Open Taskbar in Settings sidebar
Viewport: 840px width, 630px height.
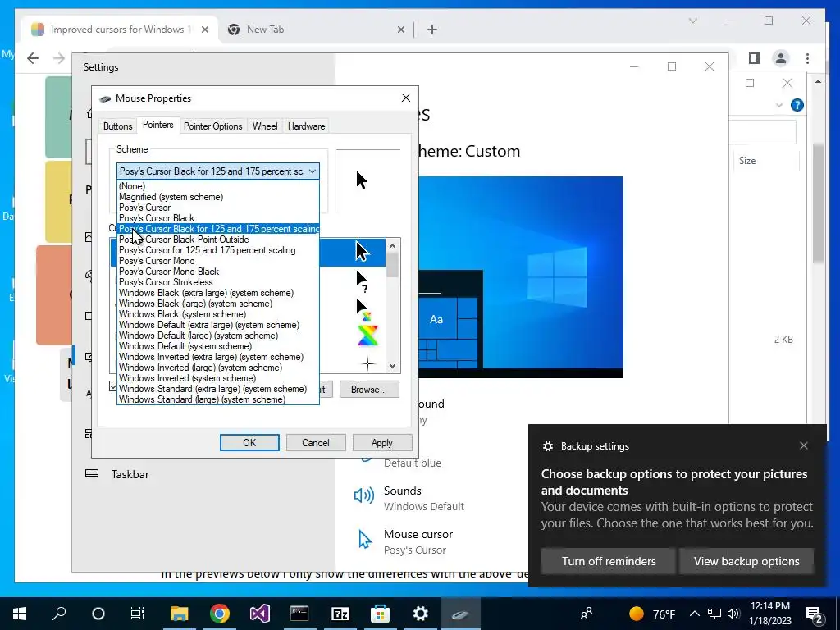click(x=130, y=474)
